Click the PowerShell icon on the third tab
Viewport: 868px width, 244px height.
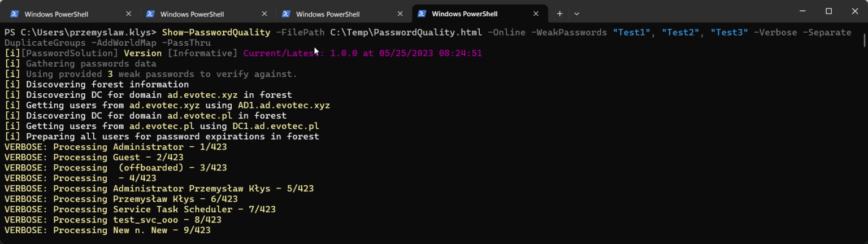click(x=287, y=14)
